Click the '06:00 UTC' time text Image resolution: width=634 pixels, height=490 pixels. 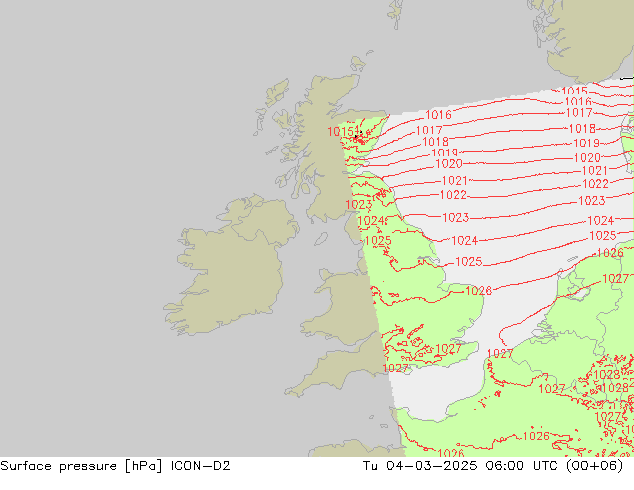coord(524,466)
